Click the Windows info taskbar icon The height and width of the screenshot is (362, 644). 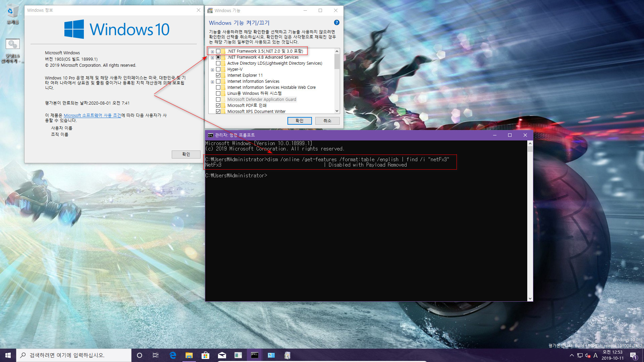click(x=271, y=355)
